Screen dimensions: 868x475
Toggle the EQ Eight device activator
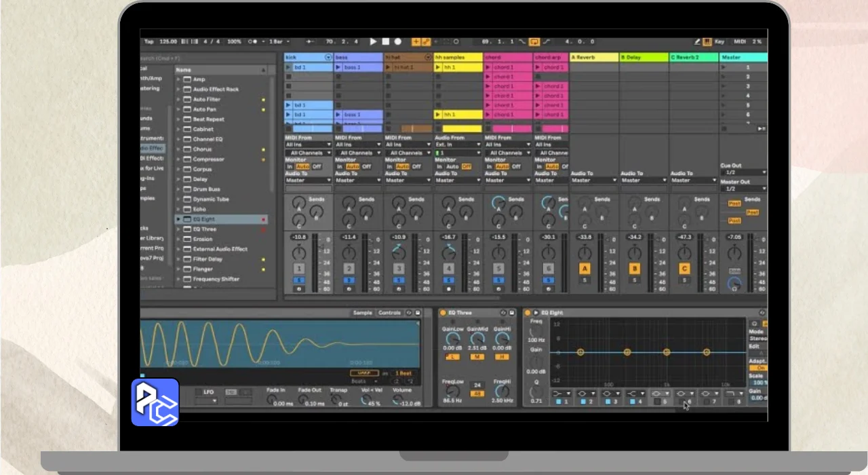point(528,313)
